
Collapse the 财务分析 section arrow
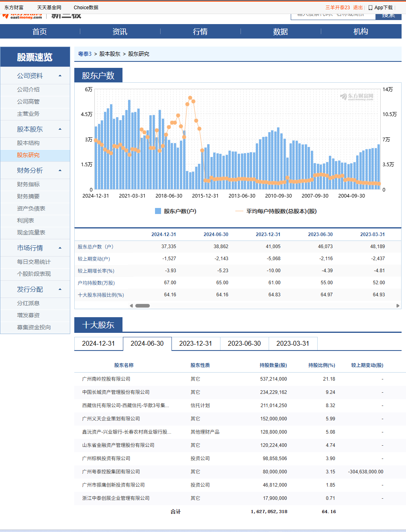[x=60, y=171]
